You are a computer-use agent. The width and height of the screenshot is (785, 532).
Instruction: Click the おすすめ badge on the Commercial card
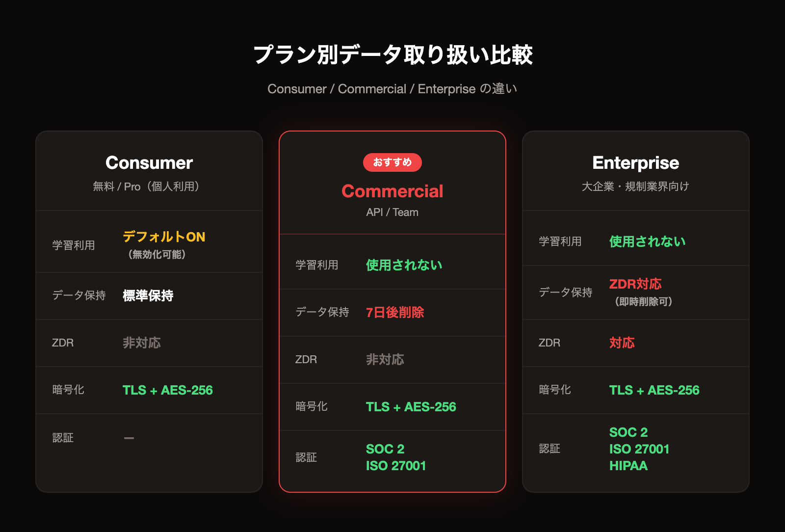point(392,162)
